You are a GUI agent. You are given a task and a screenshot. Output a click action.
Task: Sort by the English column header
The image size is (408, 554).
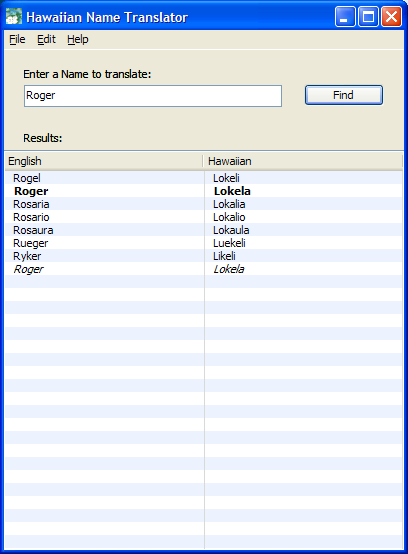[104, 161]
